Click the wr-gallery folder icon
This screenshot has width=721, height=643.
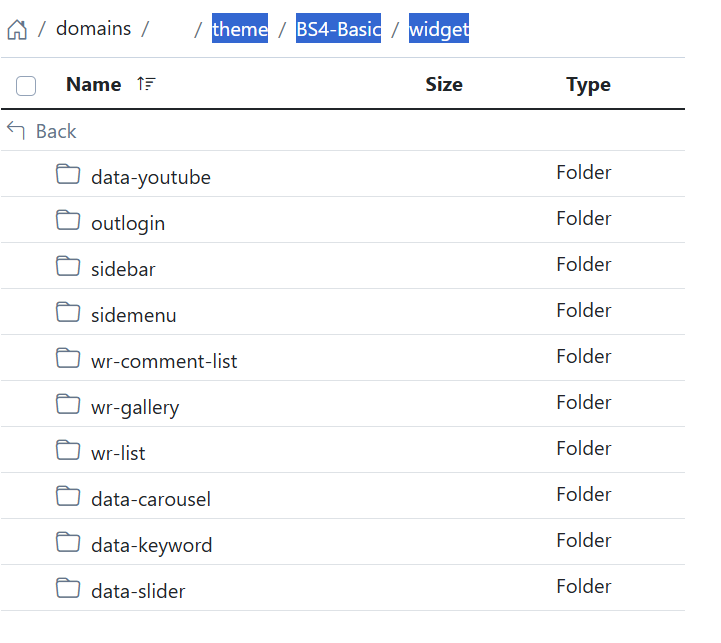[68, 405]
